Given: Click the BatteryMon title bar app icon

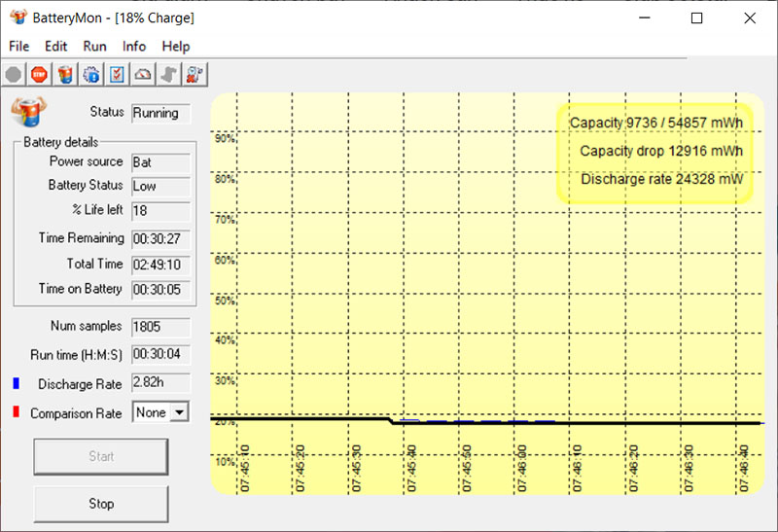Looking at the screenshot, I should tap(18, 17).
